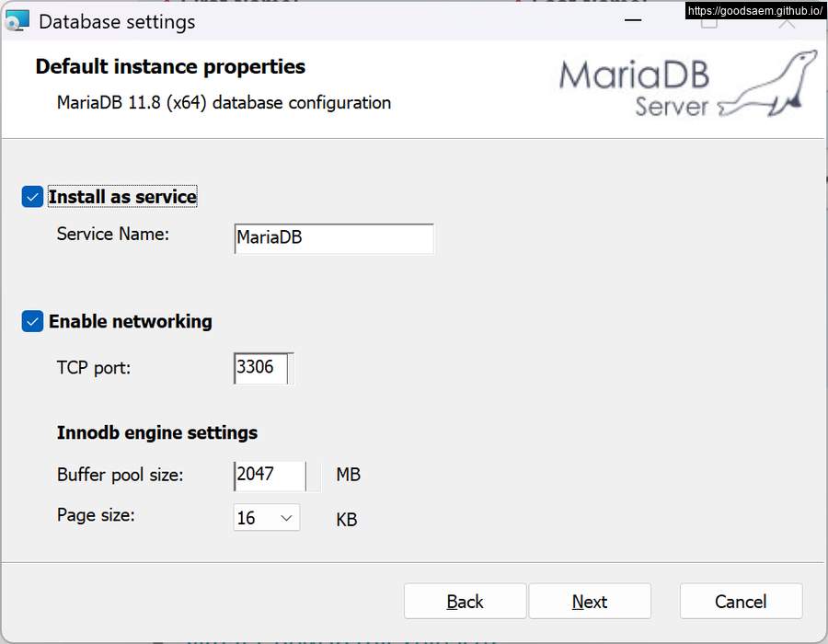Click the chevron arrow of Page size combo
Image resolution: width=828 pixels, height=644 pixels.
[286, 518]
